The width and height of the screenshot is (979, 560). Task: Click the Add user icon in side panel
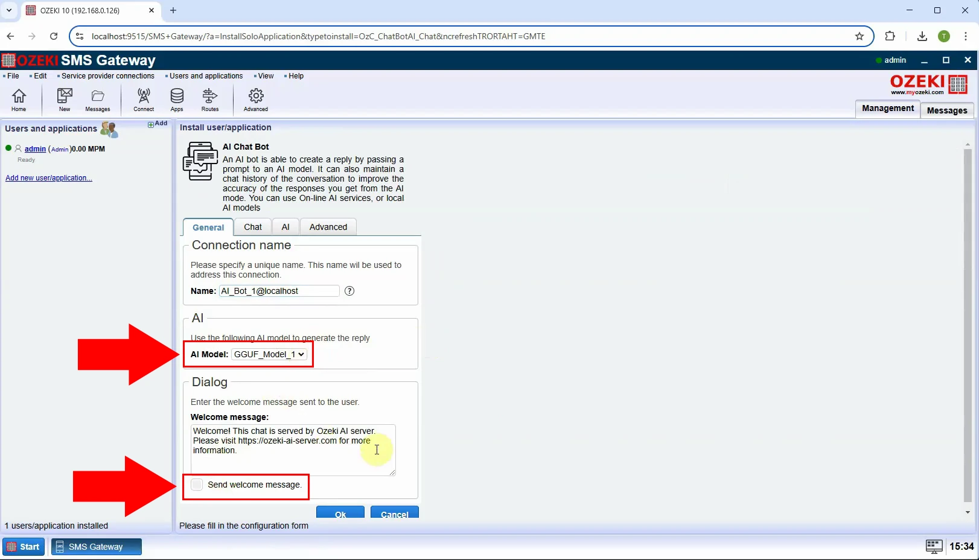pyautogui.click(x=158, y=124)
